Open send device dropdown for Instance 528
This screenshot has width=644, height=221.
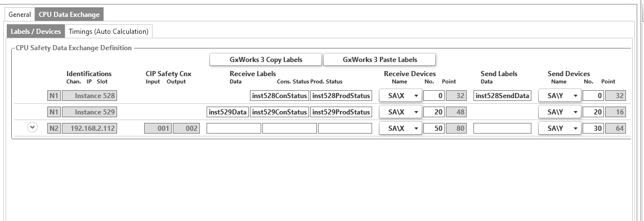(560, 96)
